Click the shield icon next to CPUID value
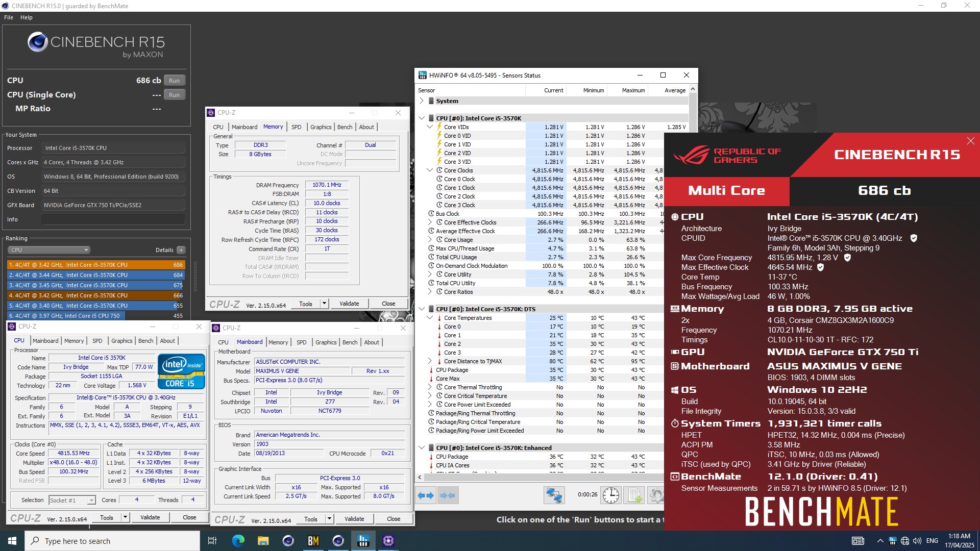980x551 pixels. pyautogui.click(x=914, y=238)
